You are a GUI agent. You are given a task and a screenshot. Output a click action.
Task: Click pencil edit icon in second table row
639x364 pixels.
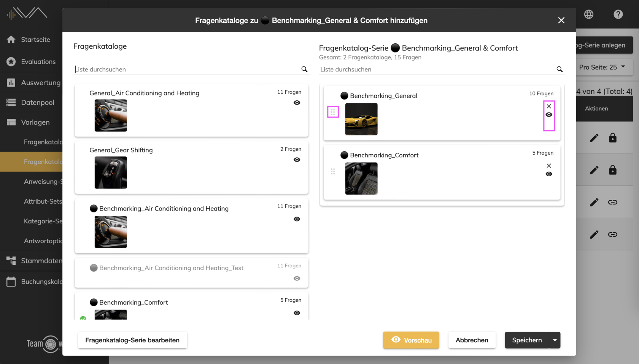pyautogui.click(x=594, y=170)
